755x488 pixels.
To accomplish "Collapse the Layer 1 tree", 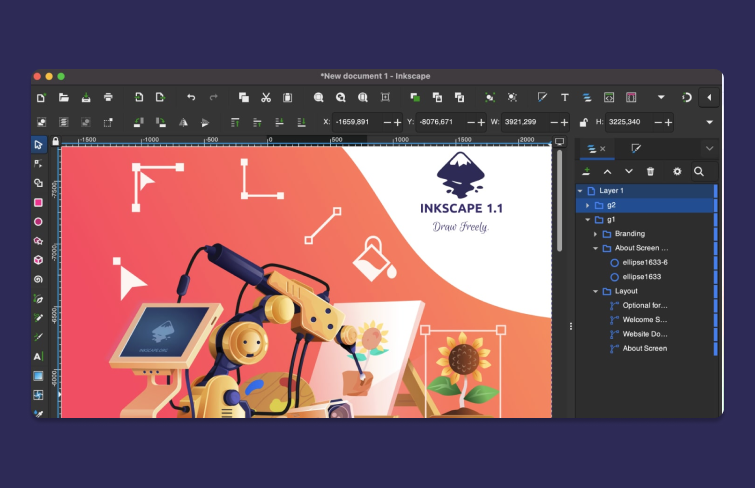I will point(580,191).
